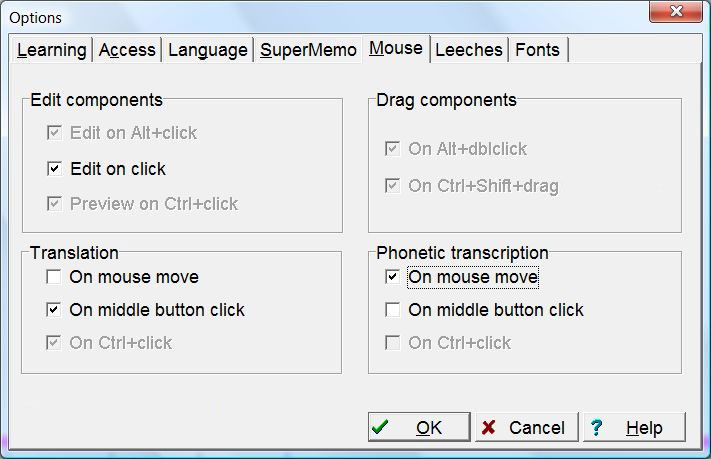Screen dimensions: 711x459
Task: Enable Phonetic transcription On middle button click
Action: 393,310
